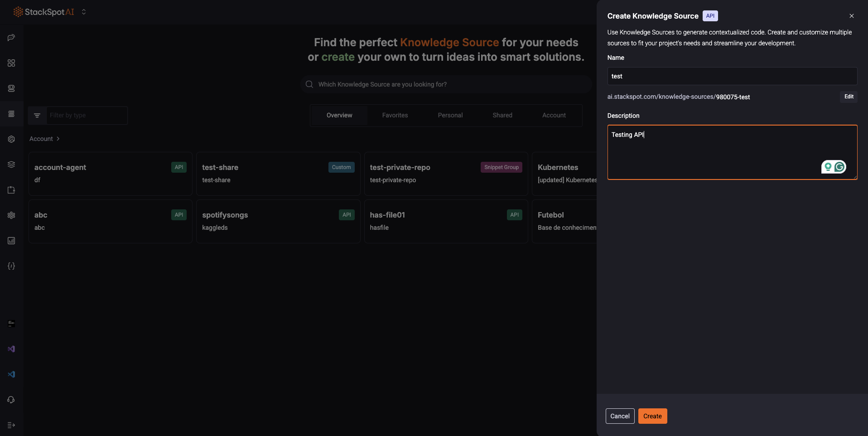Open the chat bubble icon in the sidebar
868x436 pixels.
tap(11, 38)
